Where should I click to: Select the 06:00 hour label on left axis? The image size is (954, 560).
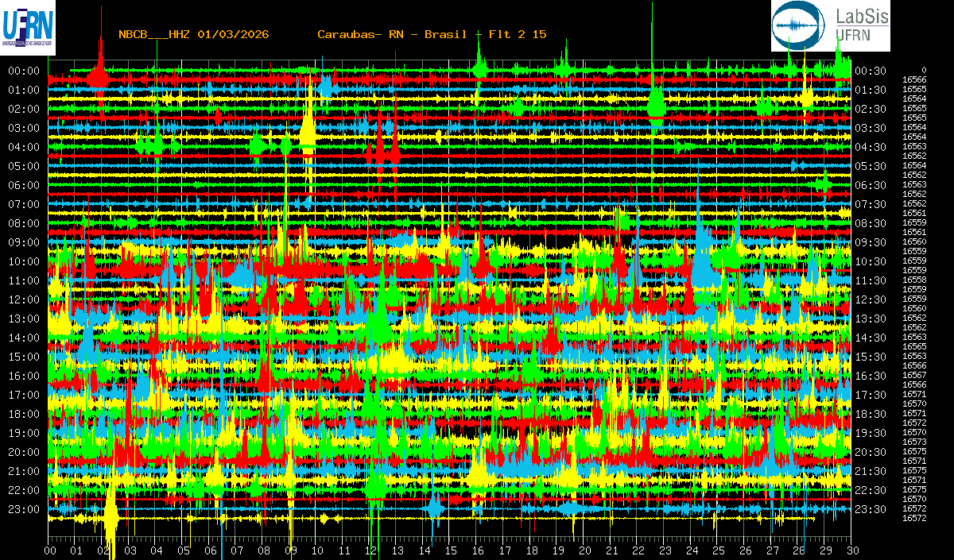(24, 185)
